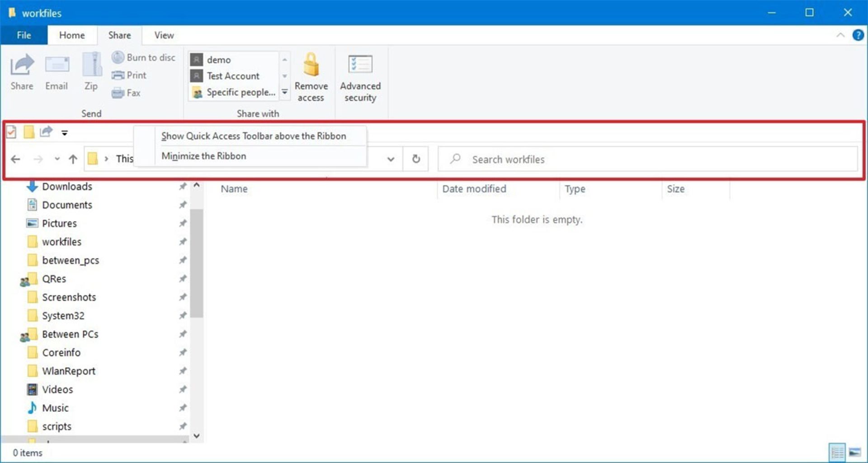Unpin the Downloads folder from Quick access
Screen dimensions: 868x463
click(183, 186)
